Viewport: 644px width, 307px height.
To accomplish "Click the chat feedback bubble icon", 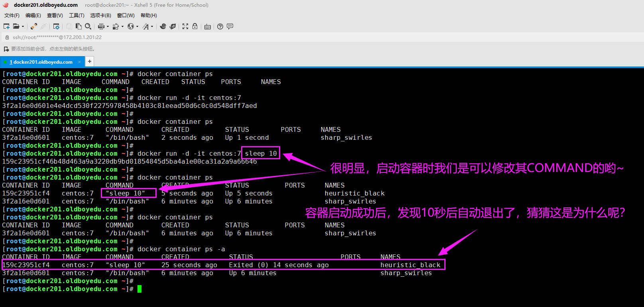I will [x=230, y=26].
